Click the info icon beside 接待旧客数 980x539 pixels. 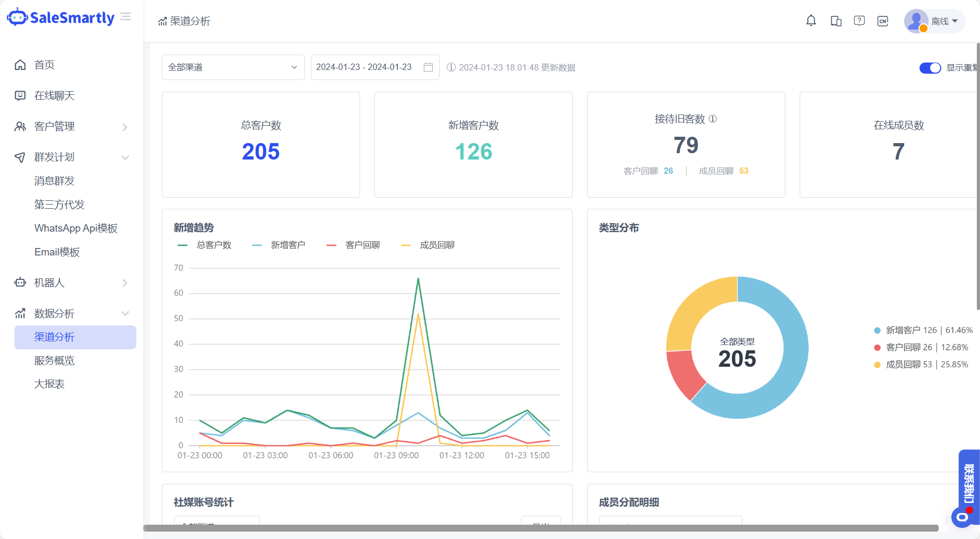(713, 119)
